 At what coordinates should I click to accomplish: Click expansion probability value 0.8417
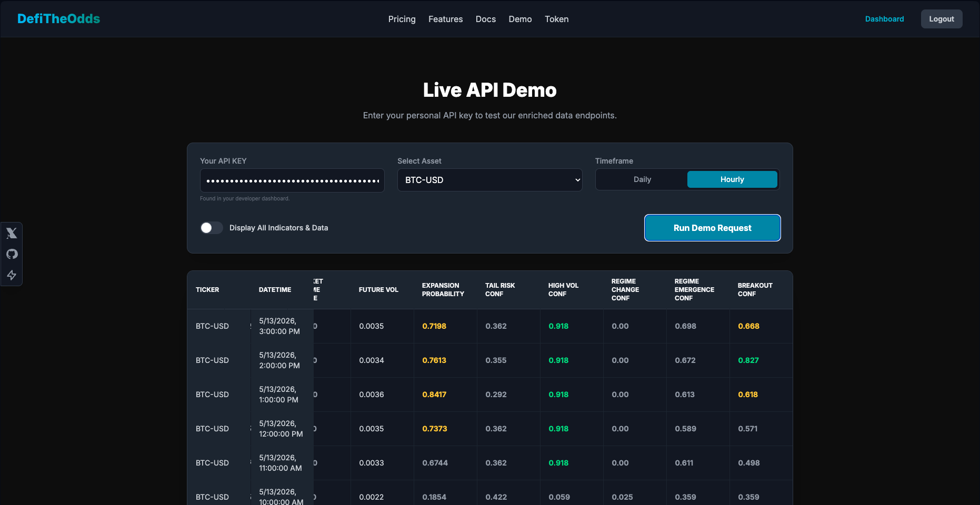pos(434,395)
